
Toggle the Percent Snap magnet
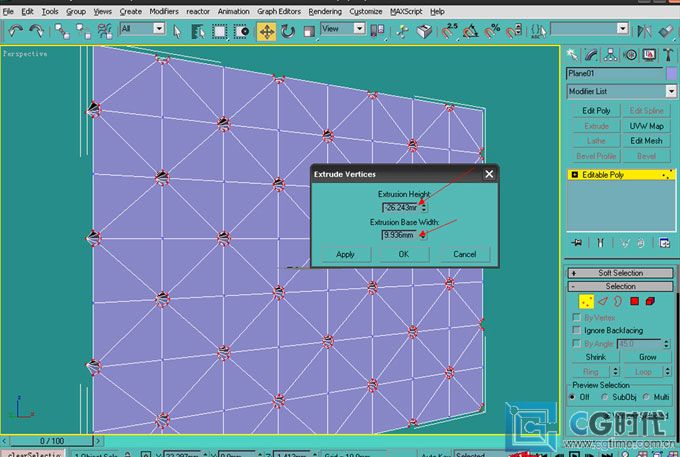pyautogui.click(x=492, y=31)
